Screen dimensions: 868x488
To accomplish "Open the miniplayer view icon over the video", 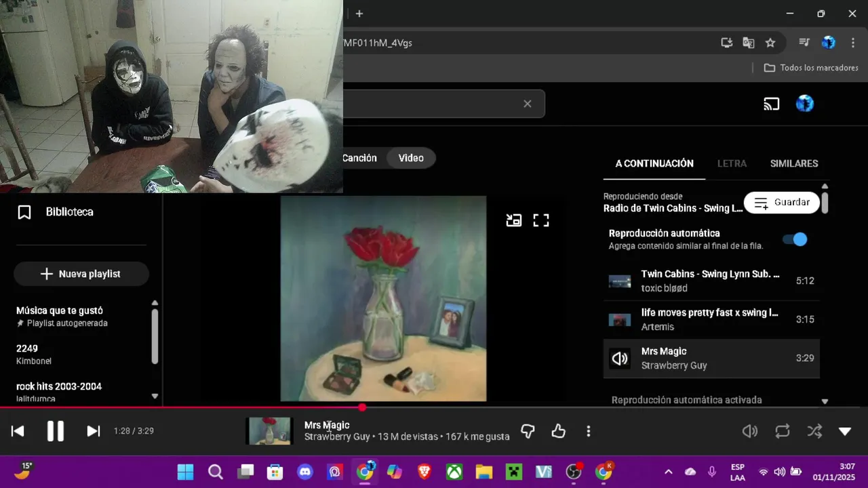I will [x=514, y=220].
